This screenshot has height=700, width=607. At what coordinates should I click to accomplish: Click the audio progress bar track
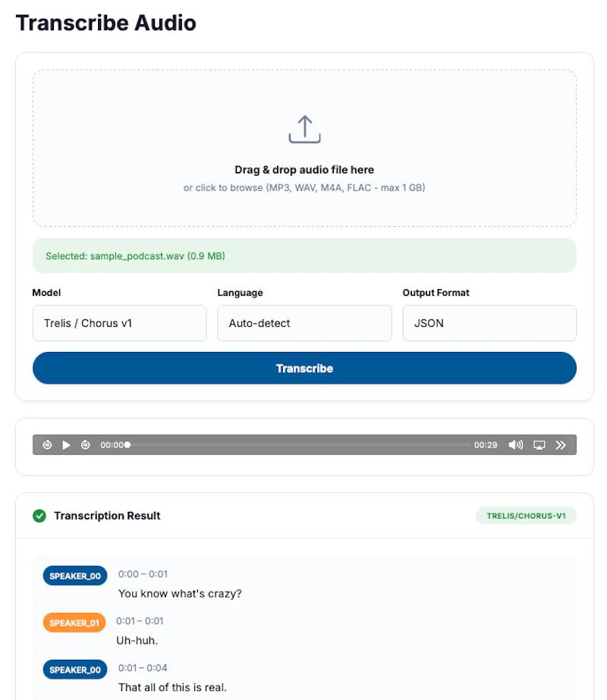298,445
